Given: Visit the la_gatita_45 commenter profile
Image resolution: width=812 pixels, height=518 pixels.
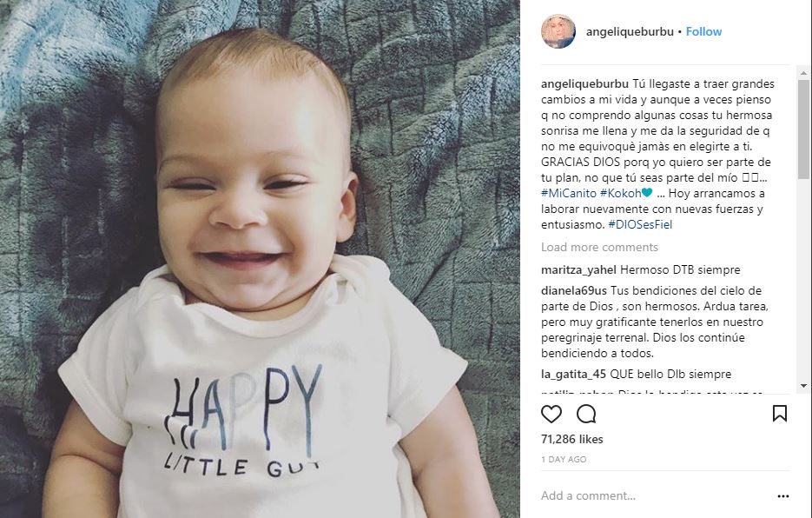Looking at the screenshot, I should 573,375.
